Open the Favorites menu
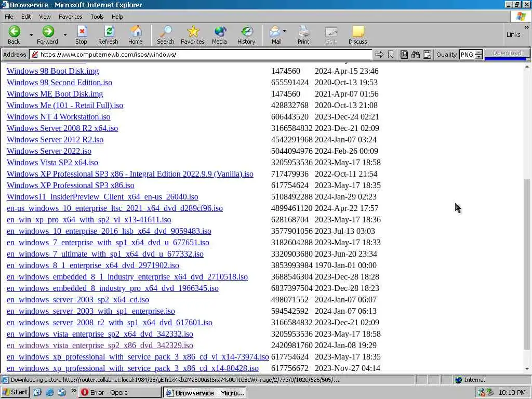This screenshot has height=399, width=532. tap(71, 17)
